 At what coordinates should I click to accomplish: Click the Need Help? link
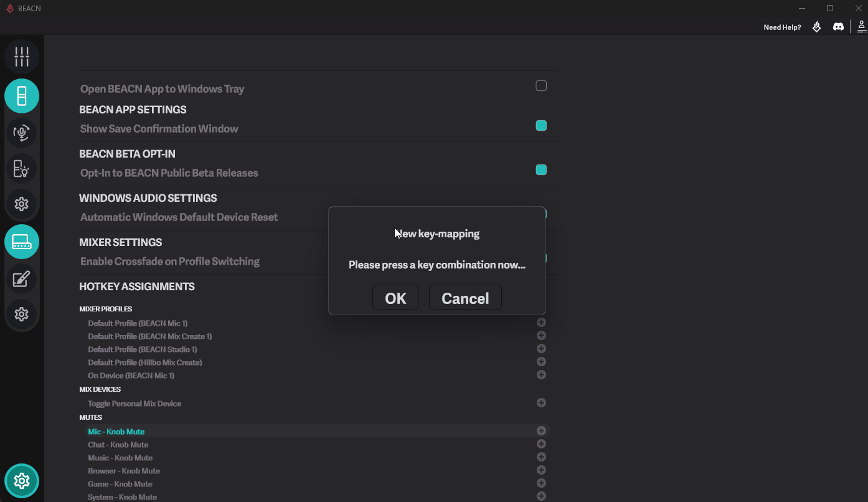[x=782, y=27]
